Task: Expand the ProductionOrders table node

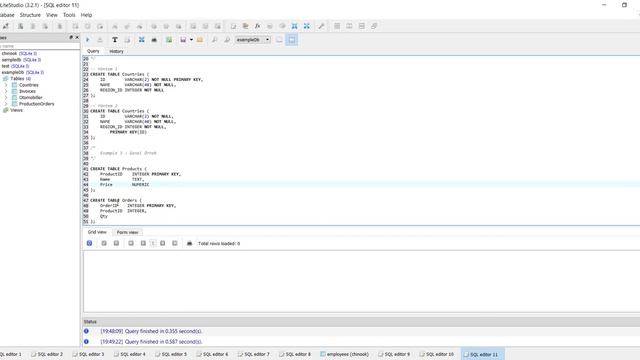Action: (6, 104)
